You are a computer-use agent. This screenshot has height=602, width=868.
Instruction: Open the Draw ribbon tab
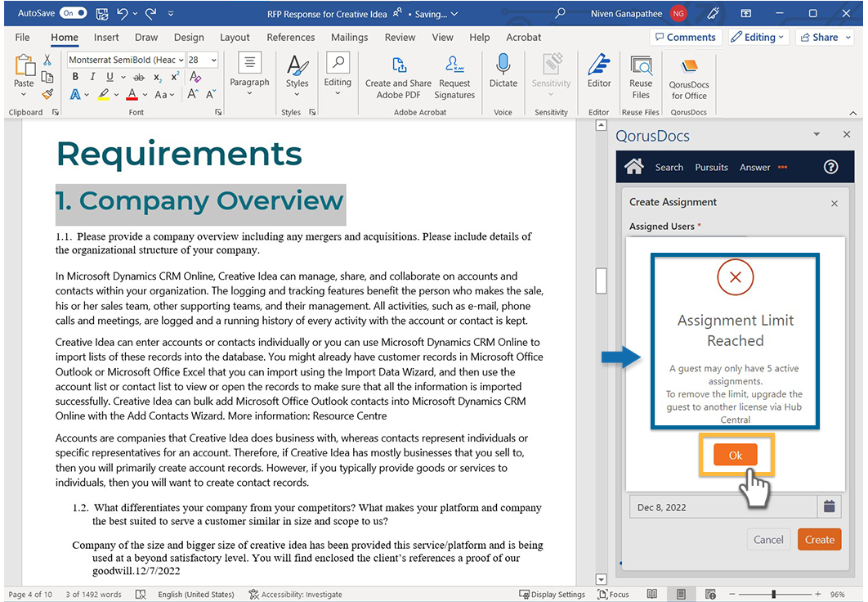click(146, 37)
